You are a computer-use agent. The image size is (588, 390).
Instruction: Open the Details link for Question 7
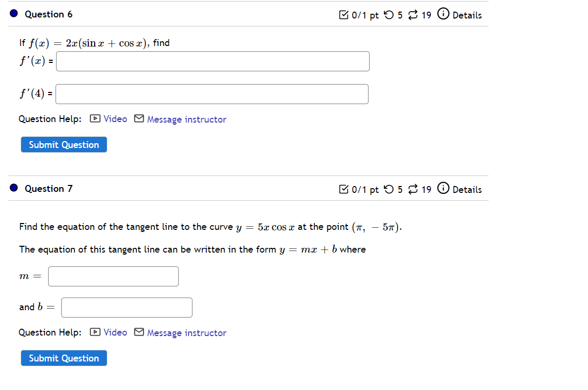click(x=467, y=189)
